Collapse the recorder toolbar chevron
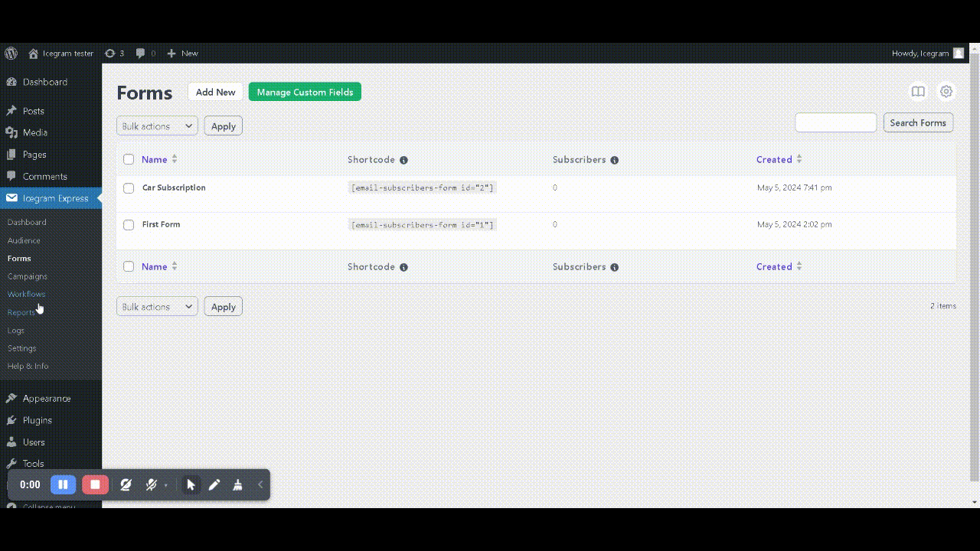This screenshot has width=980, height=551. (x=260, y=484)
